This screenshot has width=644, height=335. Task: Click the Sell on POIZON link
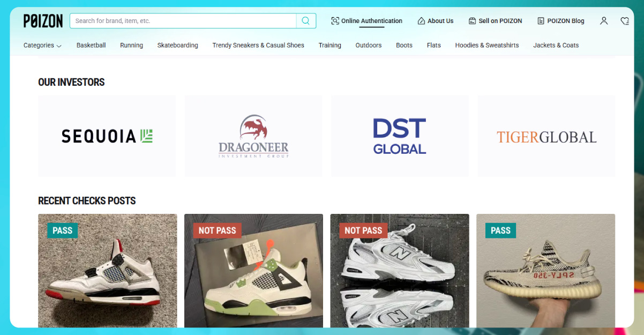tap(500, 20)
